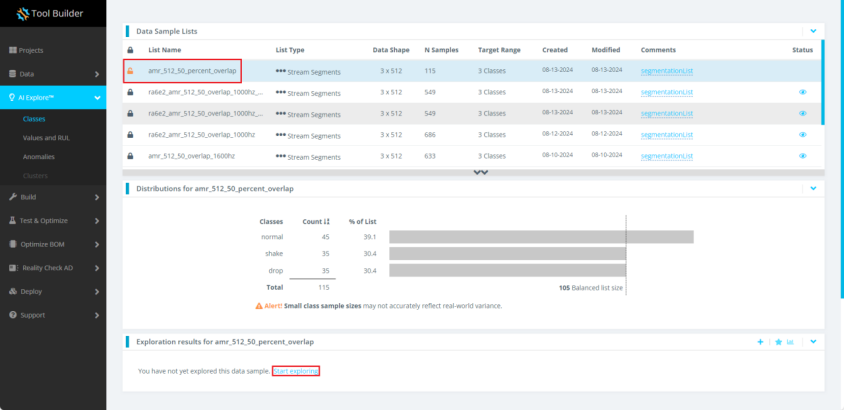Toggle eye status for 686-sample list
This screenshot has height=410, width=844.
(803, 135)
